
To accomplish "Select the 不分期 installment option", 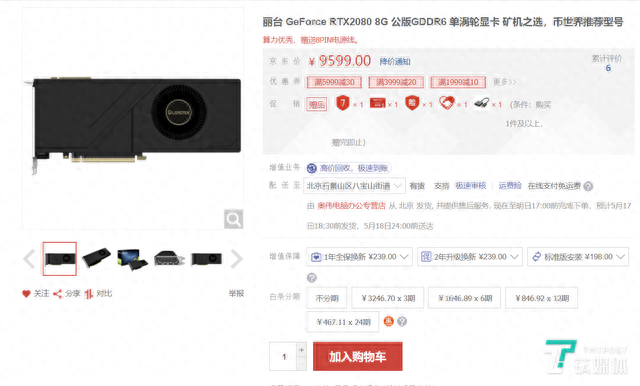I will point(327,298).
